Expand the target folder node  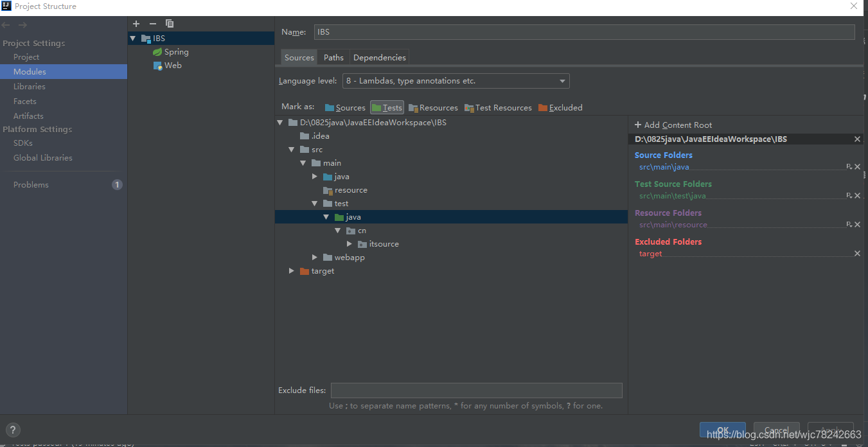pyautogui.click(x=291, y=270)
